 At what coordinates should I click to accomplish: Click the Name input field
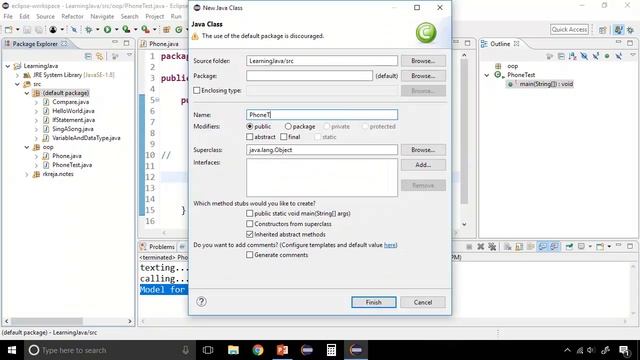(322, 115)
